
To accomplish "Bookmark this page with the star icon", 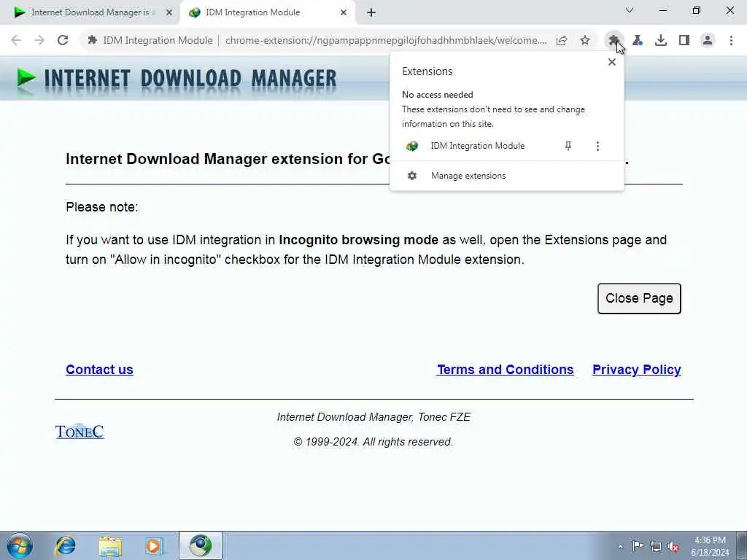I will pos(585,41).
